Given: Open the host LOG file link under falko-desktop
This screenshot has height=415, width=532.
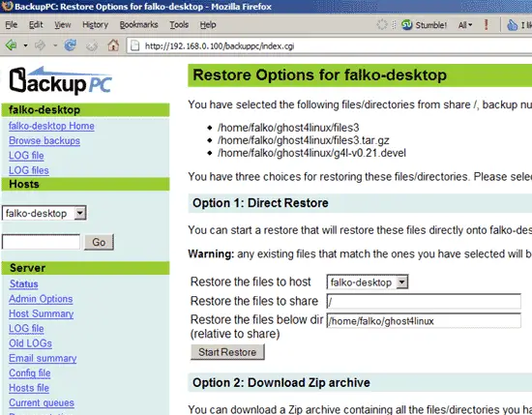Looking at the screenshot, I should (26, 156).
